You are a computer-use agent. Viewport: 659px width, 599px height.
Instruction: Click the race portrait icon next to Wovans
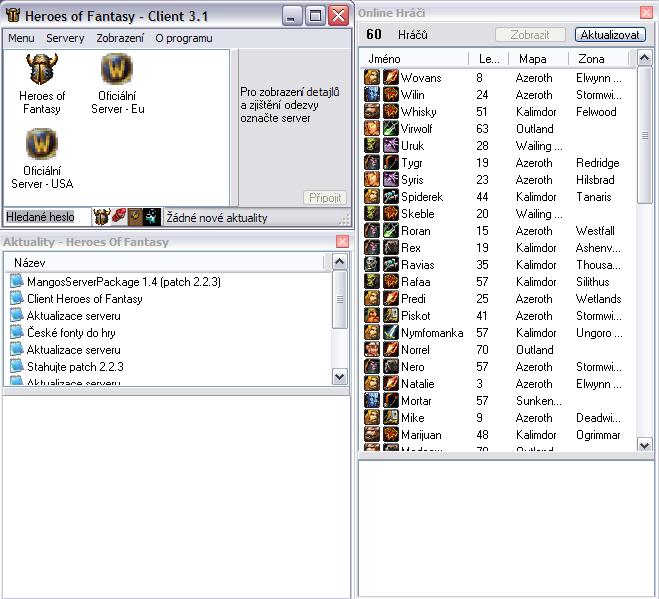coord(372,77)
